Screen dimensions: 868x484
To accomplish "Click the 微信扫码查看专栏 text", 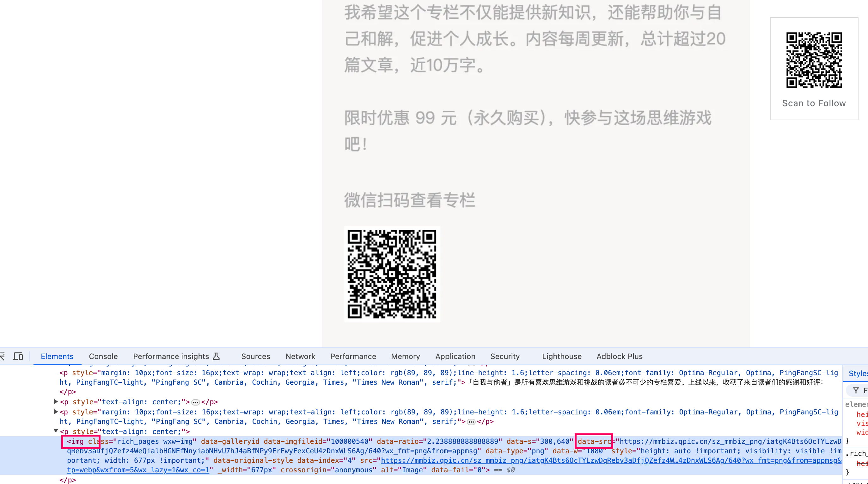I will 410,200.
